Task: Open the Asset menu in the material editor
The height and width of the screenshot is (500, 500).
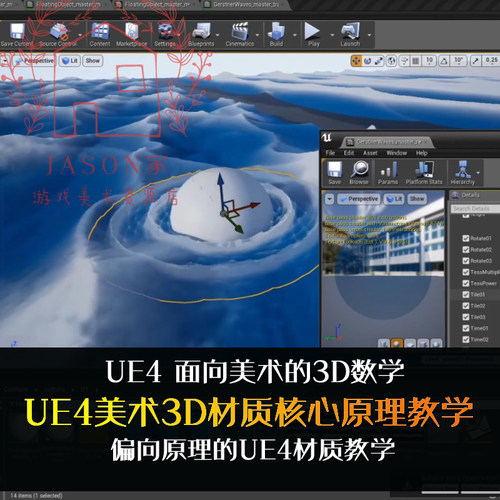Action: click(x=370, y=153)
